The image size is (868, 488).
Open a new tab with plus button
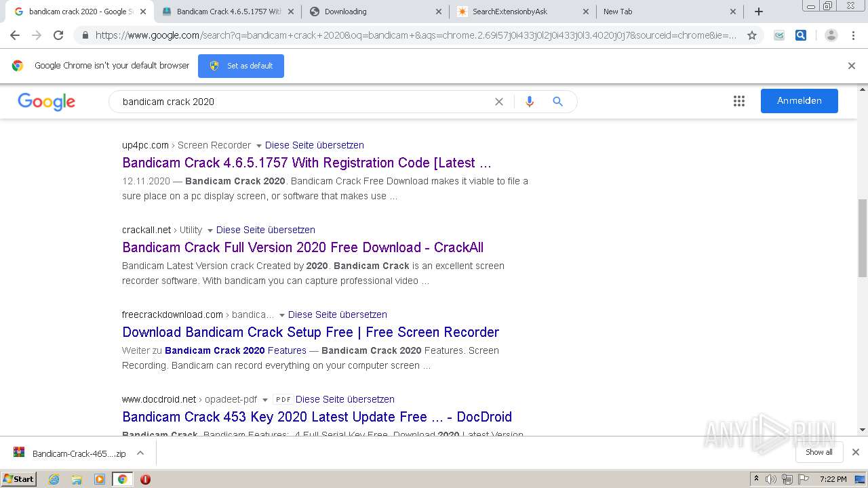pos(759,12)
